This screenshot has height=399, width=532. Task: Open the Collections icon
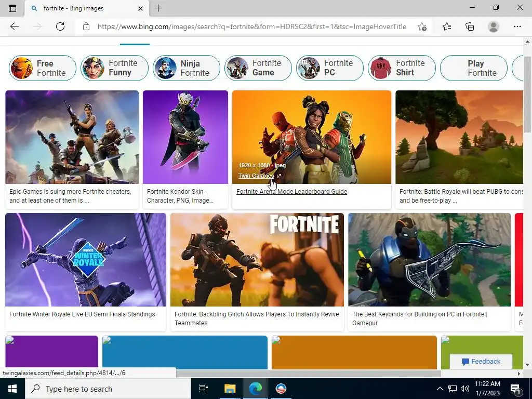pos(470,26)
